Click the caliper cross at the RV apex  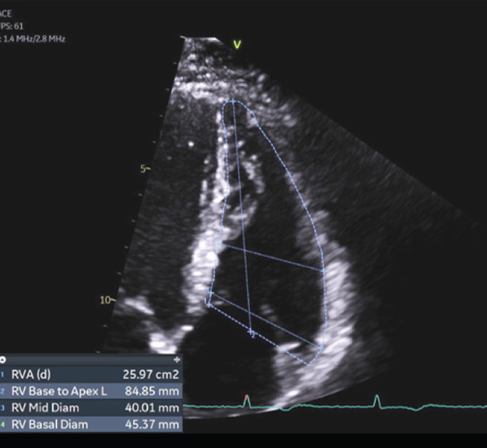pos(234,101)
